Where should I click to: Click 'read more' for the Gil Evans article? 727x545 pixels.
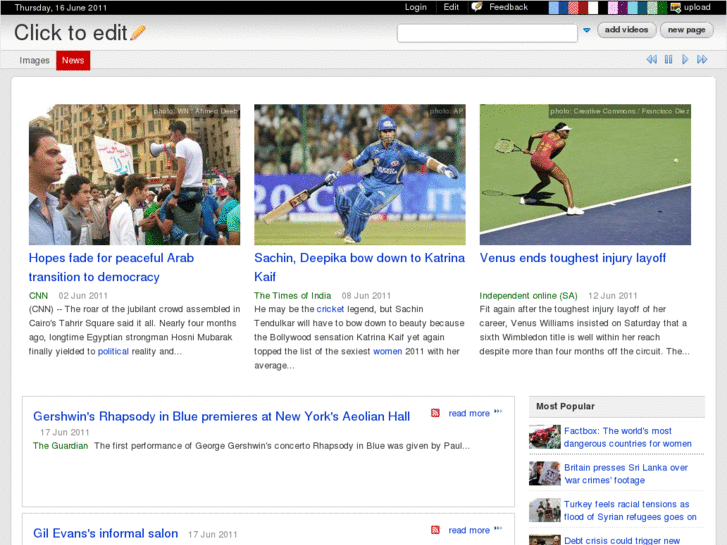point(469,530)
